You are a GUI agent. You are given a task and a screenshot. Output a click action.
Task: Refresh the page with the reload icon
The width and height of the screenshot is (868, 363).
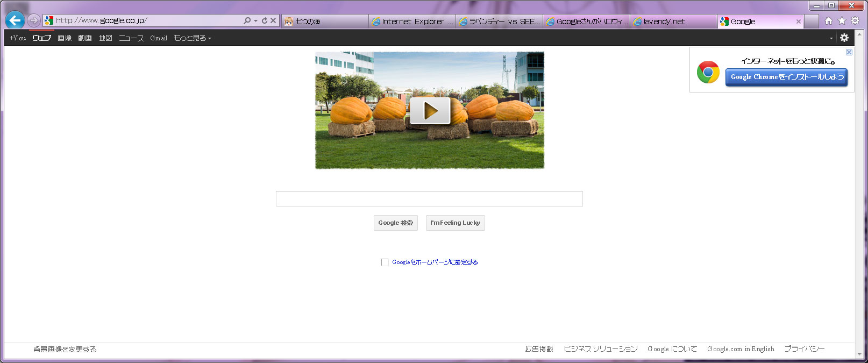coord(264,20)
